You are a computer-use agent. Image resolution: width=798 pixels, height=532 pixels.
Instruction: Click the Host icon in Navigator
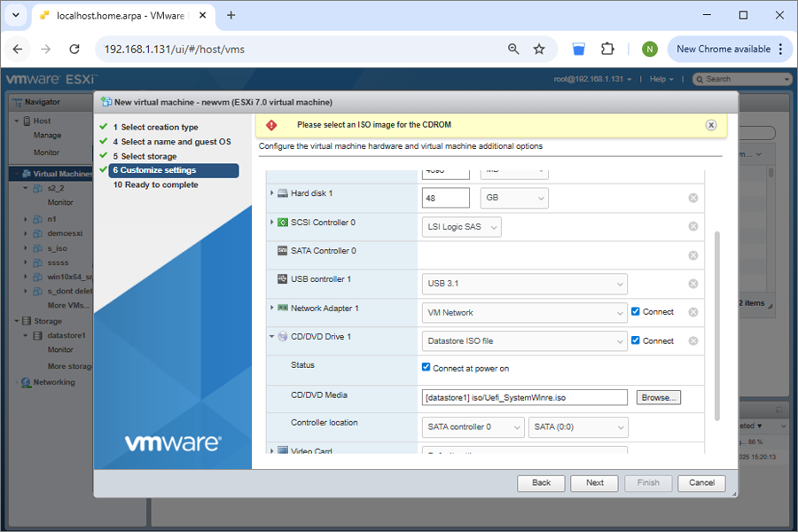(x=27, y=121)
